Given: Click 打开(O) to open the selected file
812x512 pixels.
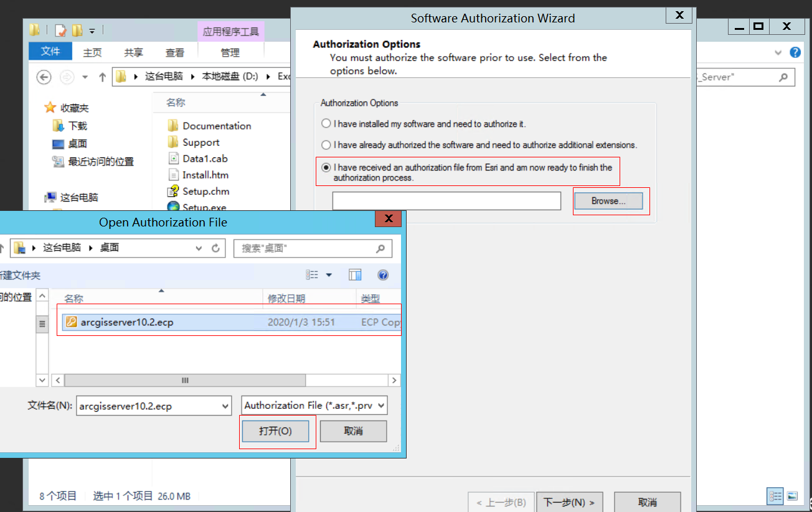Looking at the screenshot, I should (x=275, y=431).
